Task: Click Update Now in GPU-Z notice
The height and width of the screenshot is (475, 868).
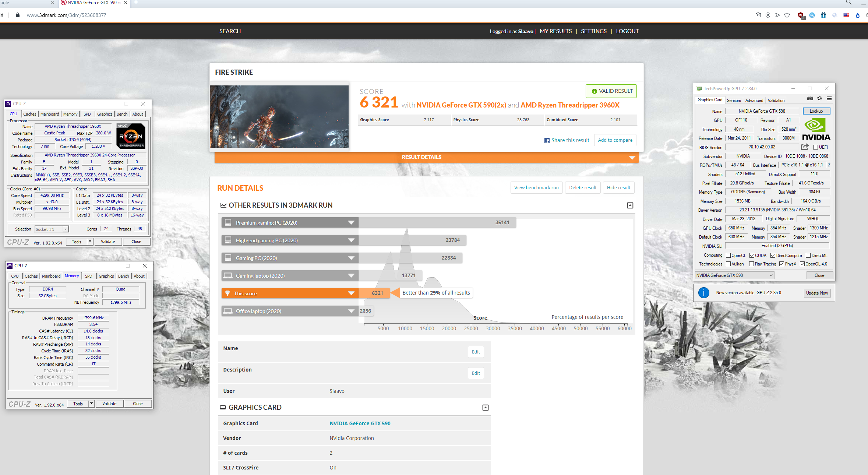Action: click(817, 293)
